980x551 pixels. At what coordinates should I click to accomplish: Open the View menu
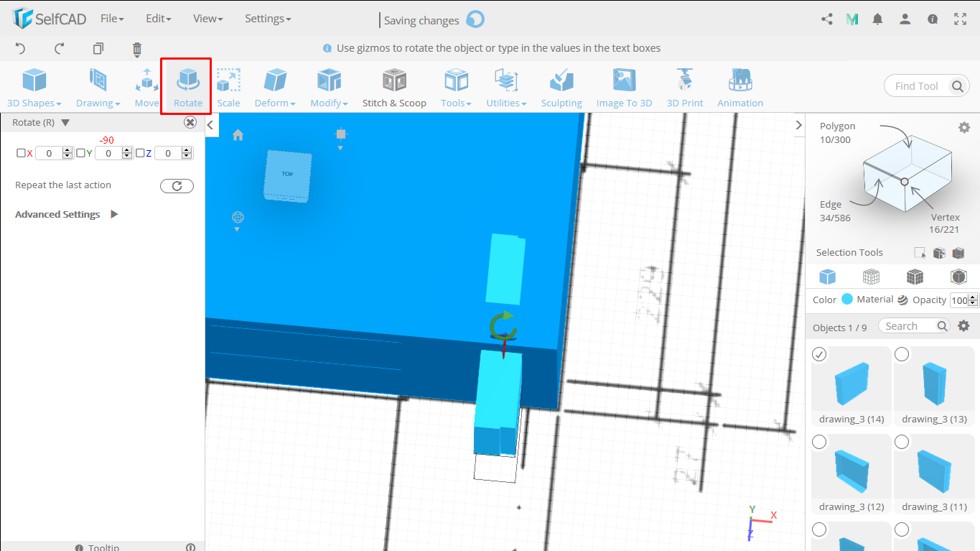208,19
